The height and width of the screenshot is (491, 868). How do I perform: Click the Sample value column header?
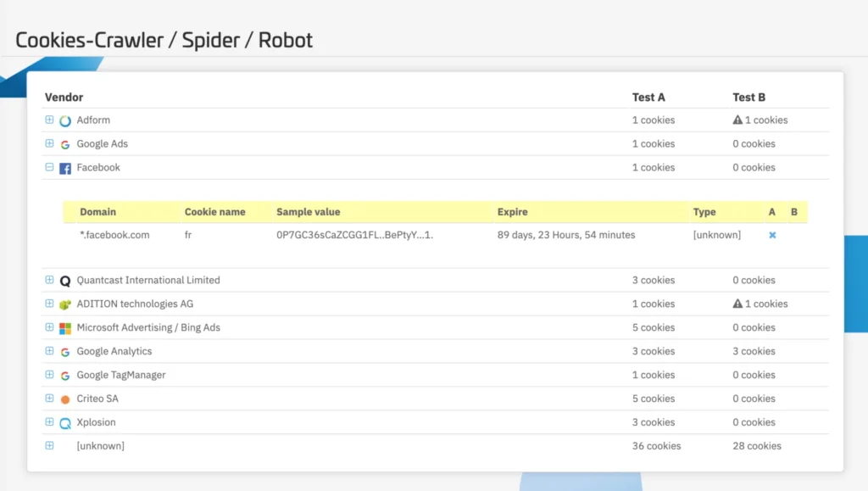pyautogui.click(x=309, y=212)
